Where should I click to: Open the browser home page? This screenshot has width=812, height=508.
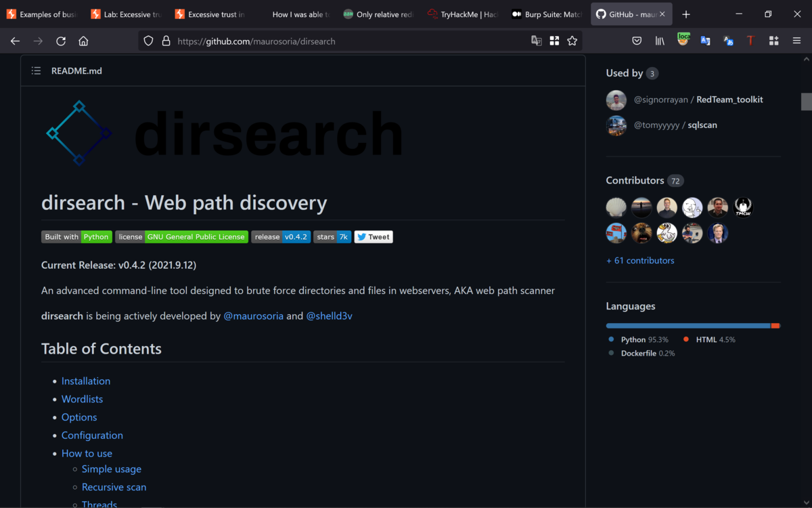click(83, 41)
